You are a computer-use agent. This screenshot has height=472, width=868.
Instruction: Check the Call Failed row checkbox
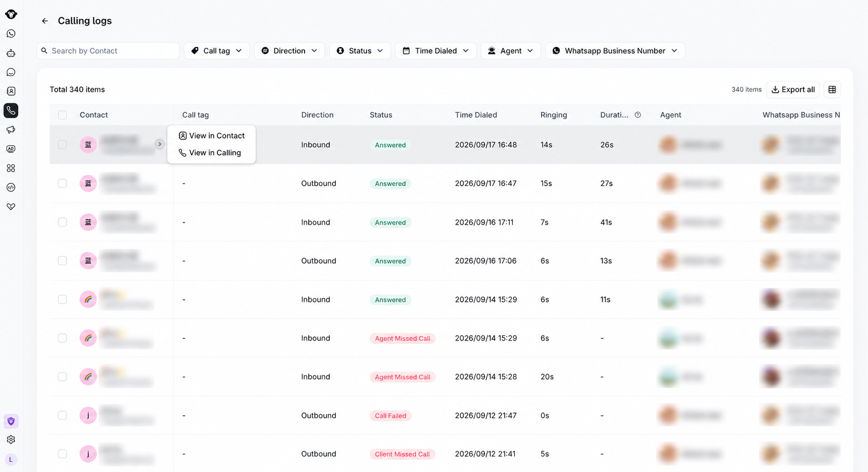click(x=62, y=415)
